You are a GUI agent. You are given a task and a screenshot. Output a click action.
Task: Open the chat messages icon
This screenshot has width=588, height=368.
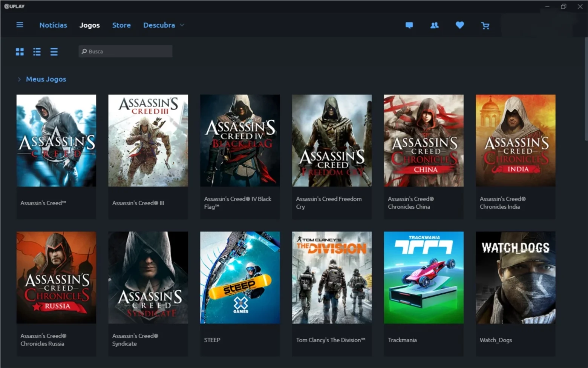pyautogui.click(x=409, y=25)
